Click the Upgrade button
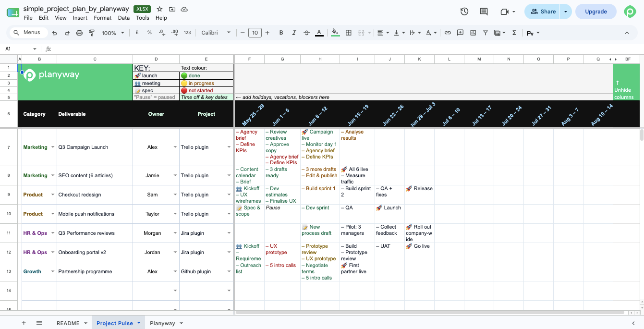The width and height of the screenshot is (644, 329). (x=596, y=12)
